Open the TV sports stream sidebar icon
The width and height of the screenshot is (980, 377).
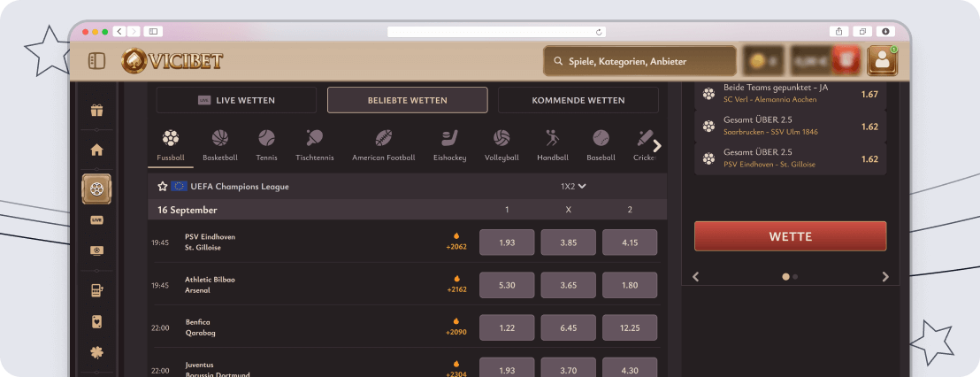pos(96,250)
